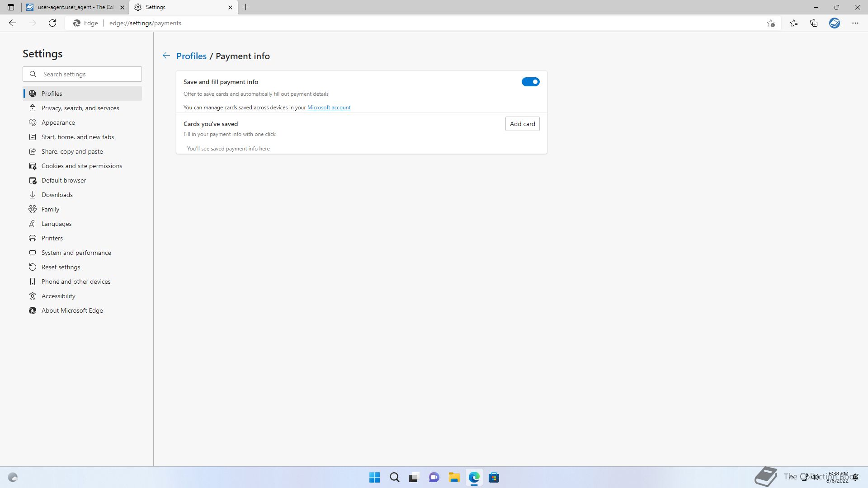This screenshot has width=868, height=488.
Task: Open Windows taskbar Search
Action: tap(394, 478)
